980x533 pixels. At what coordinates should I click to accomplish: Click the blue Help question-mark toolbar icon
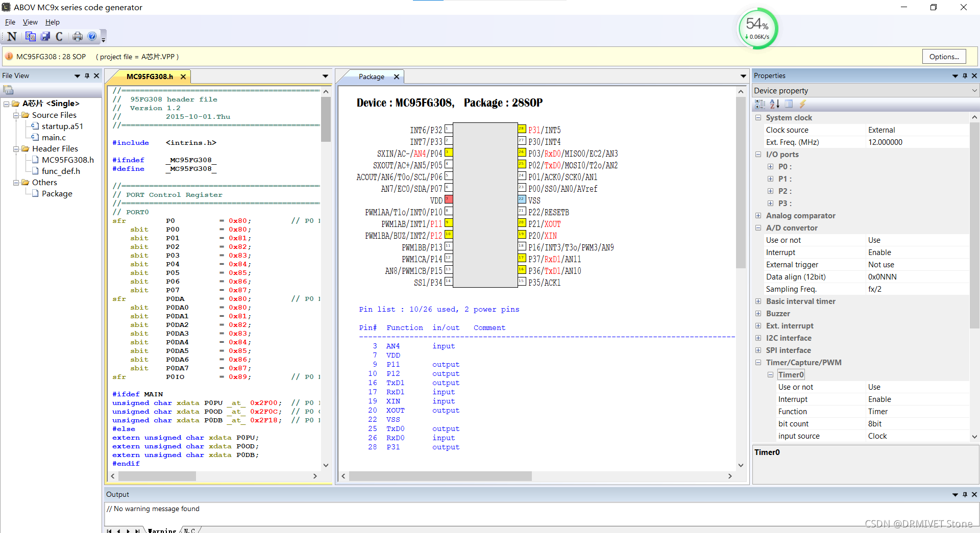pyautogui.click(x=92, y=36)
